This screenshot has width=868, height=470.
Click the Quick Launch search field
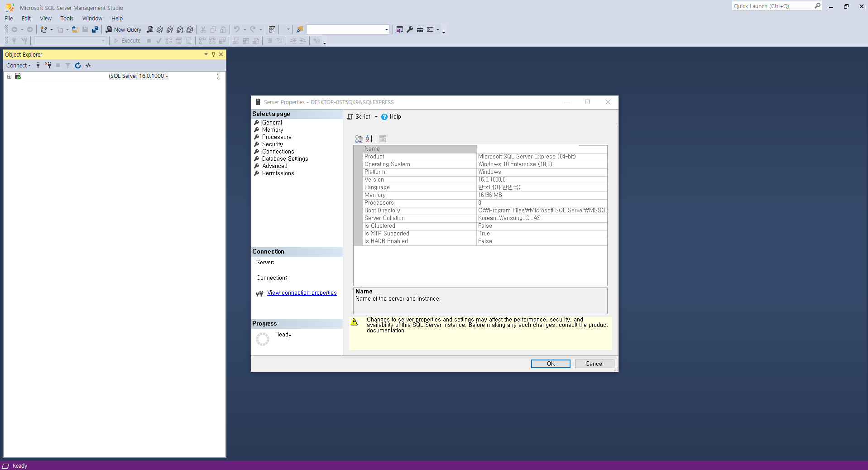tap(772, 6)
